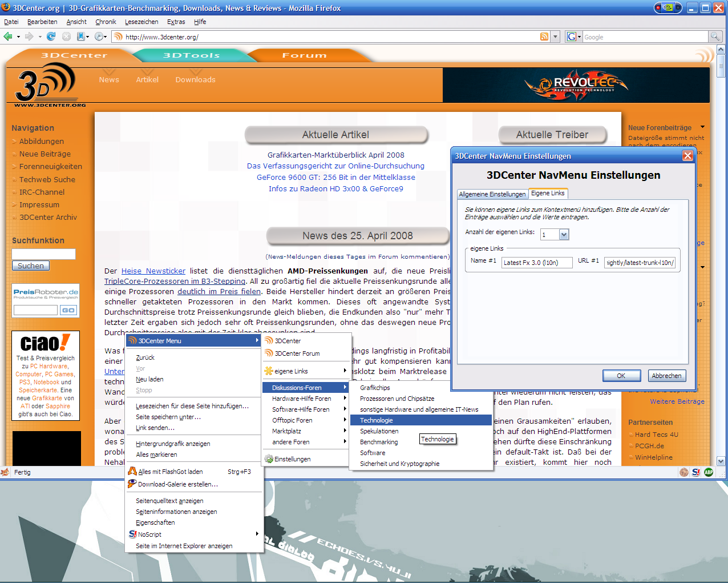728x583 pixels.
Task: Expand the address bar URL history dropdown
Action: (556, 37)
